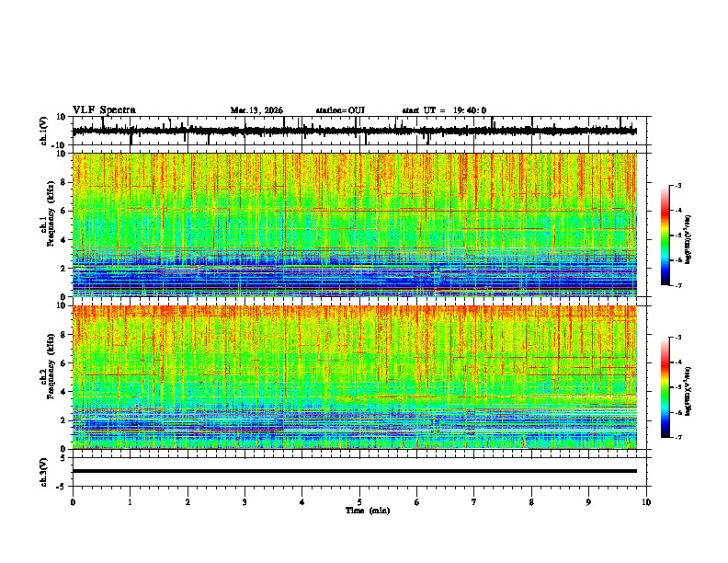
Task: Click the "ch.3(V)" axis label
Action: pyautogui.click(x=44, y=472)
